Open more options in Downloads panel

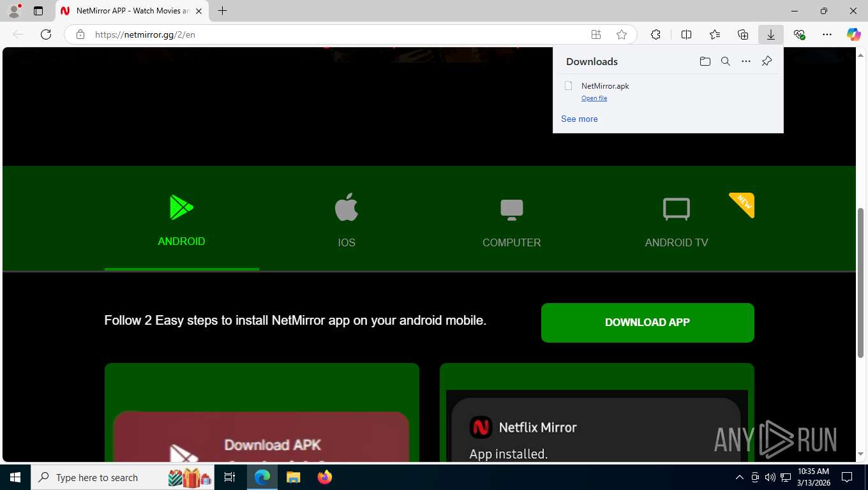[x=746, y=61]
